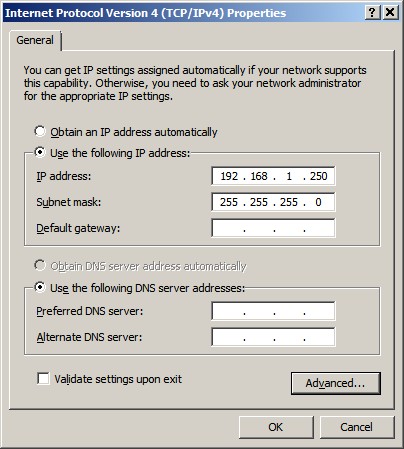Cancel the dialog

(357, 427)
